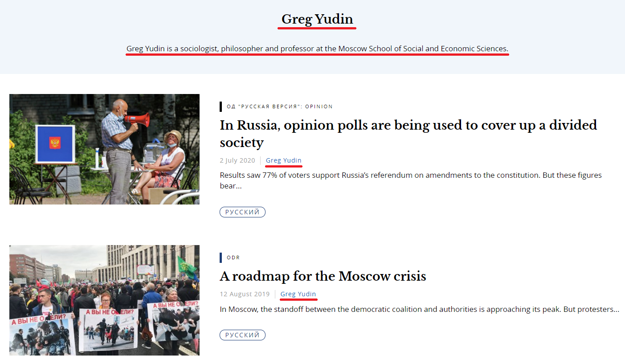Open Greg Yudin author link under opinion polls article
625x364 pixels.
(x=284, y=160)
